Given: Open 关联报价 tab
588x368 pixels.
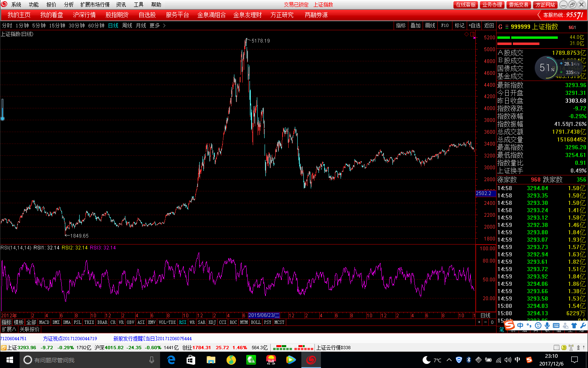Looking at the screenshot, I should pos(30,329).
